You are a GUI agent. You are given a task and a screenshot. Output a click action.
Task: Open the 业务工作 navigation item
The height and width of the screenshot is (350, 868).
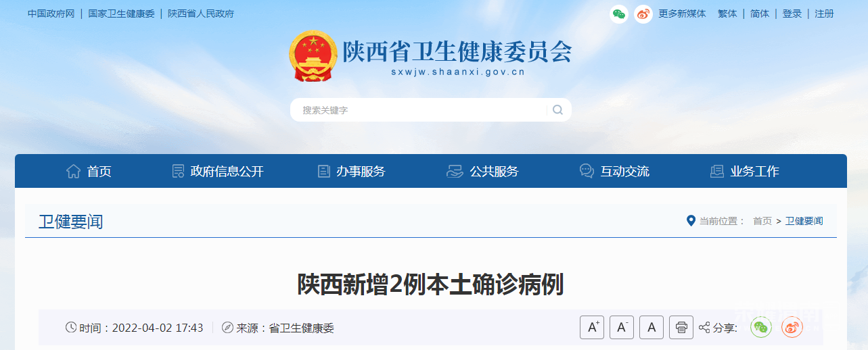[x=744, y=172]
